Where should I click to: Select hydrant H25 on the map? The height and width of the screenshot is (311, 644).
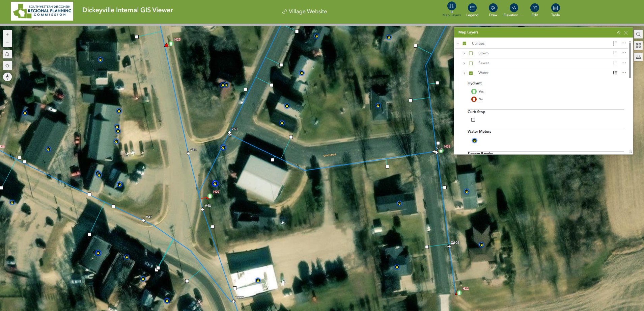coord(171,44)
